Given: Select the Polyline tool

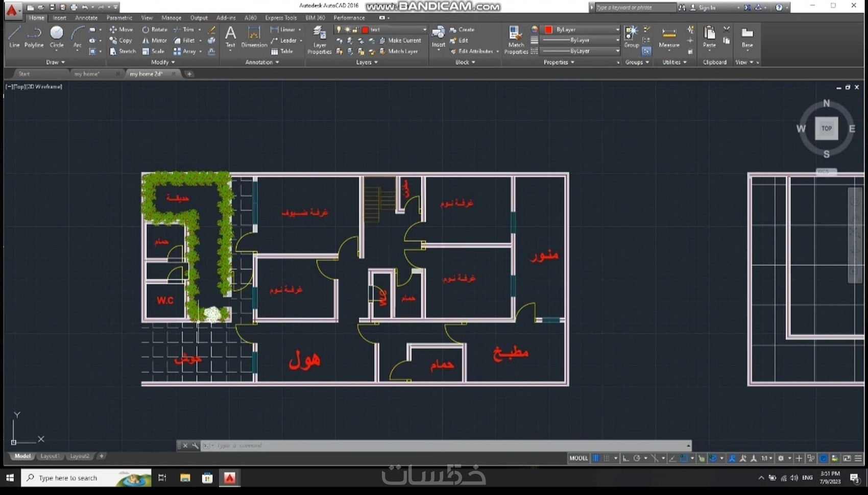Looking at the screenshot, I should [x=34, y=37].
